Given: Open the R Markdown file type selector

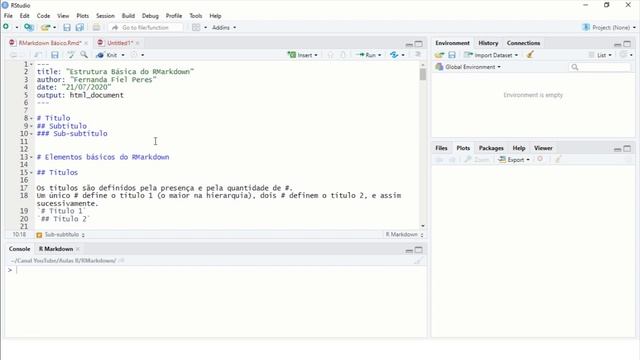Looking at the screenshot, I should [x=404, y=234].
